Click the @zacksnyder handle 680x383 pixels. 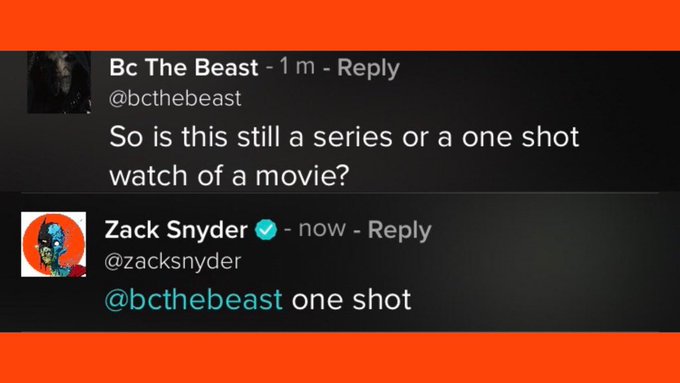click(173, 262)
